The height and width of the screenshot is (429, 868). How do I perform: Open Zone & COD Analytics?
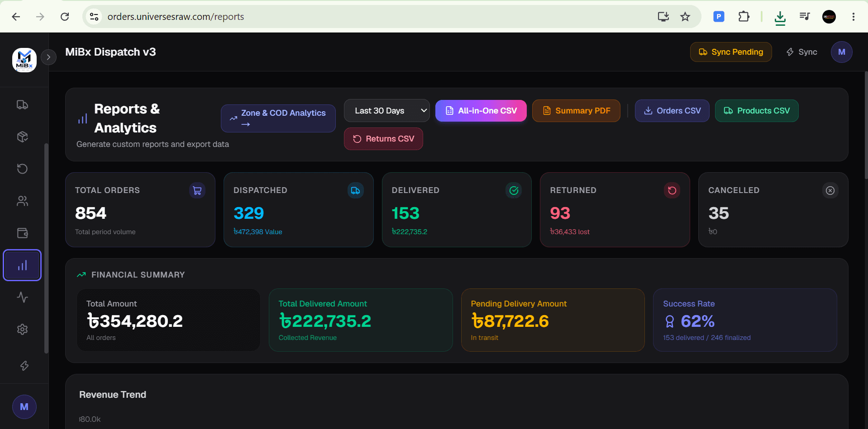coord(278,118)
